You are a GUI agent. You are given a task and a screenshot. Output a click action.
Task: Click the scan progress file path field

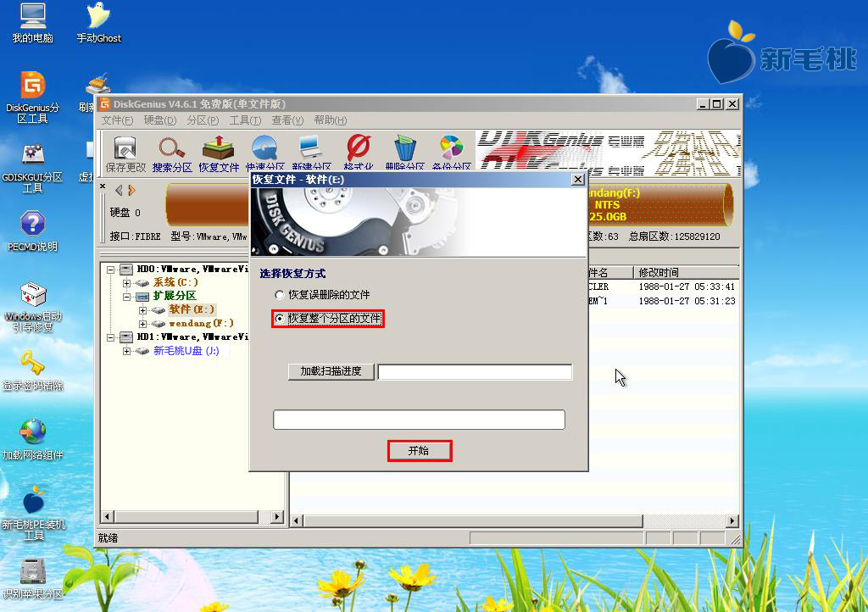475,372
